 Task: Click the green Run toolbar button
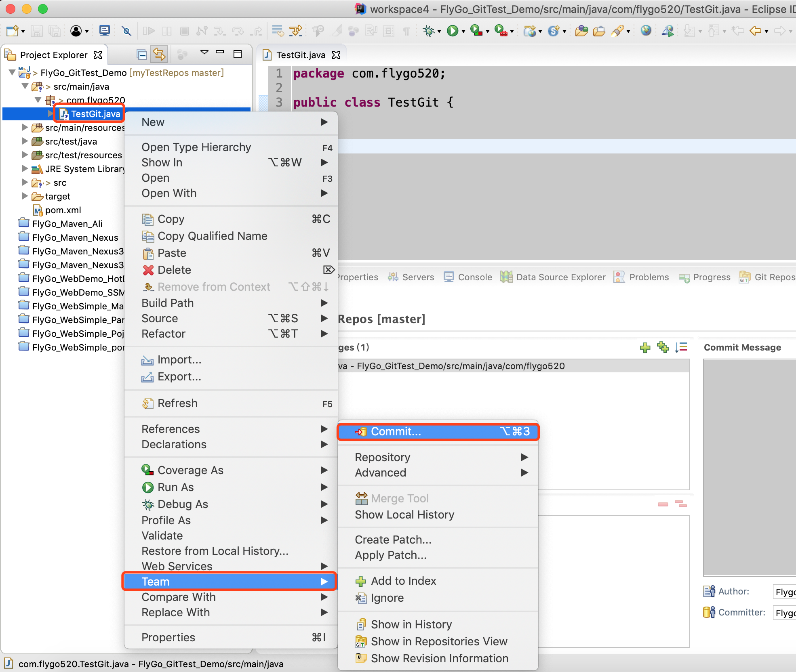click(452, 31)
